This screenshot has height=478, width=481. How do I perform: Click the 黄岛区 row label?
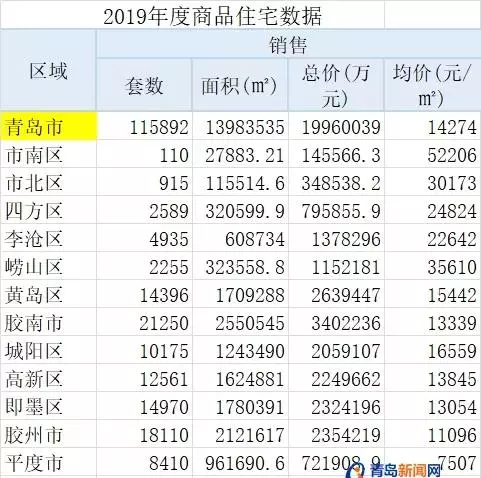[x=48, y=294]
